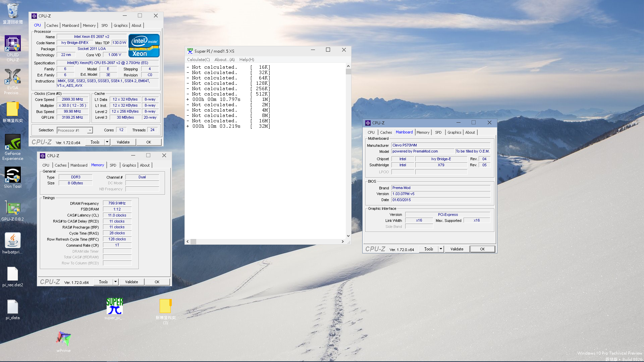Click the 32M result line in Super PI
The height and width of the screenshot is (362, 644).
click(228, 126)
